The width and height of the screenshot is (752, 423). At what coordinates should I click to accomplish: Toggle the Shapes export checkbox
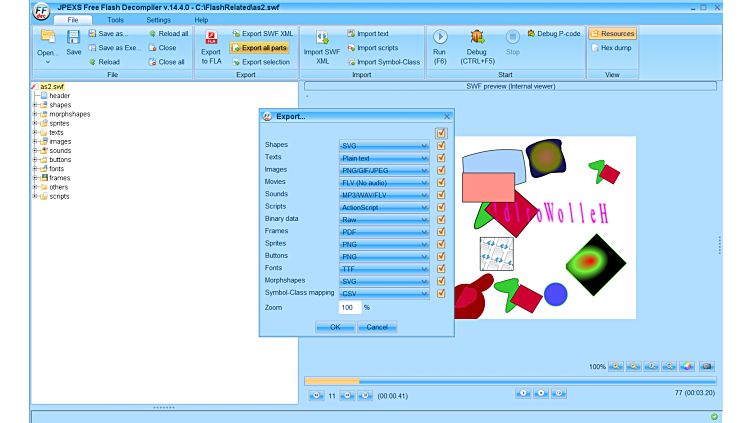point(441,145)
